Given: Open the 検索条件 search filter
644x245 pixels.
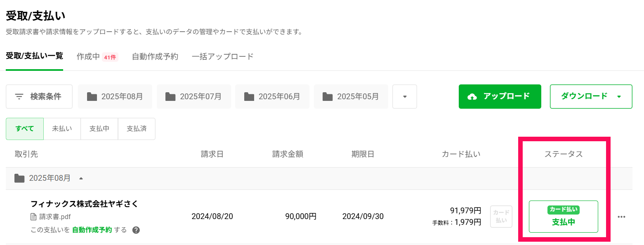Looking at the screenshot, I should tap(39, 97).
